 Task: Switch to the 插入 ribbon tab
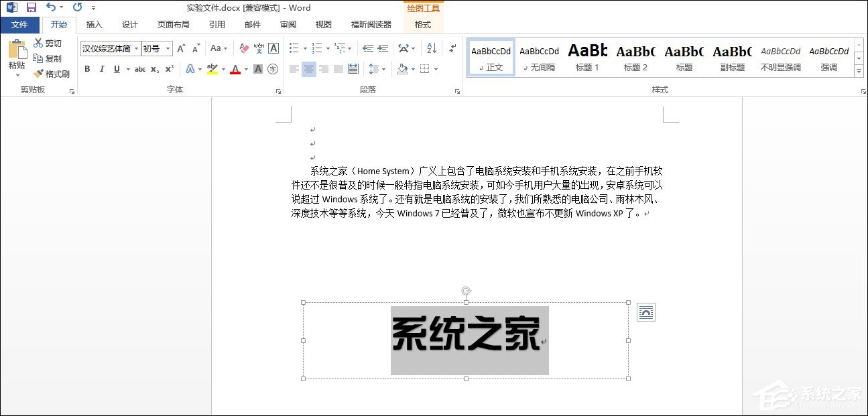[x=93, y=24]
